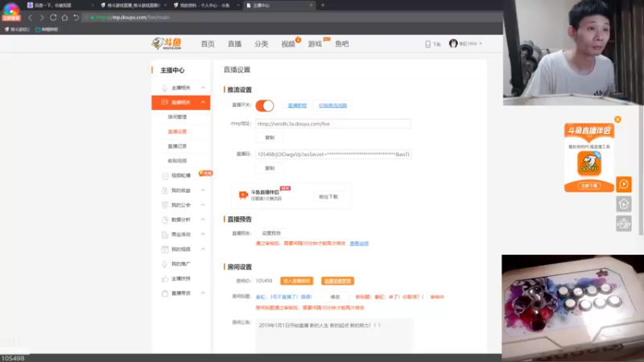Click the shield icon beside 我的公会
The width and height of the screenshot is (644, 362).
tap(165, 205)
